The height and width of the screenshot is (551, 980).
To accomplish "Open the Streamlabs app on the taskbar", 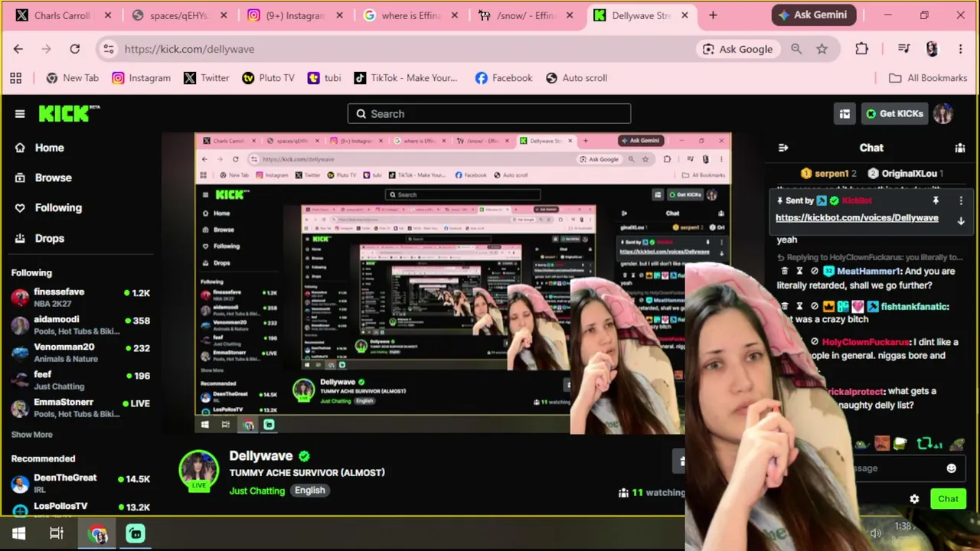I will 136,533.
